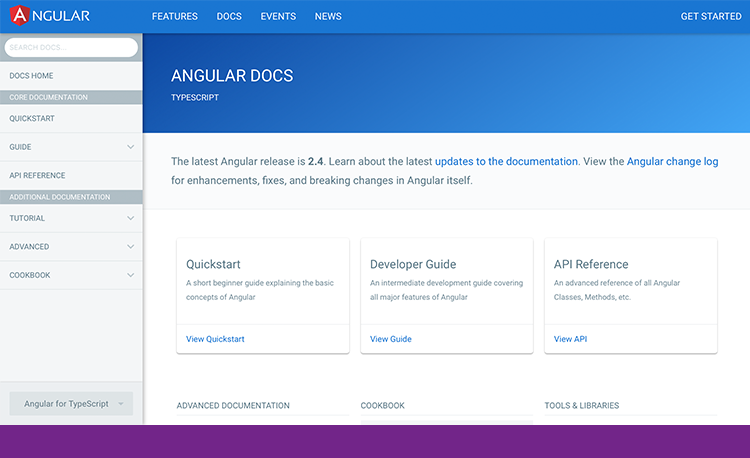Click the Advanced Documentation section heading
Screen dimensions: 750x458
pyautogui.click(x=233, y=405)
